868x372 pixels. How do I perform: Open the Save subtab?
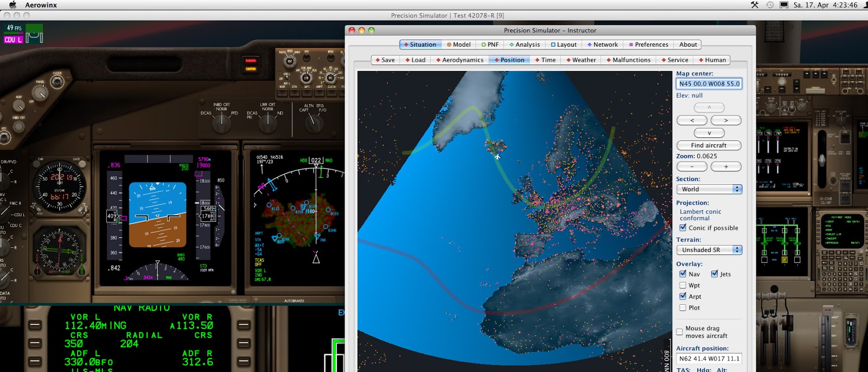[x=386, y=60]
